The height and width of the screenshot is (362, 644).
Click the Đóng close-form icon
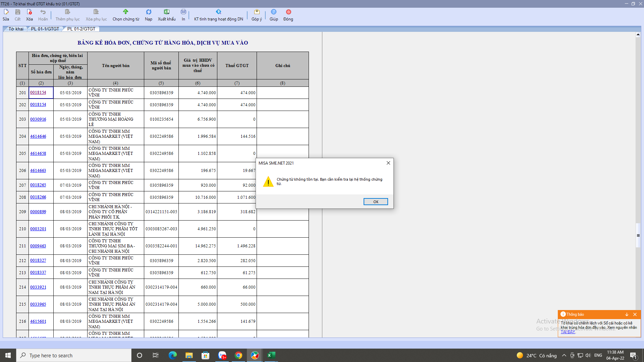(288, 15)
